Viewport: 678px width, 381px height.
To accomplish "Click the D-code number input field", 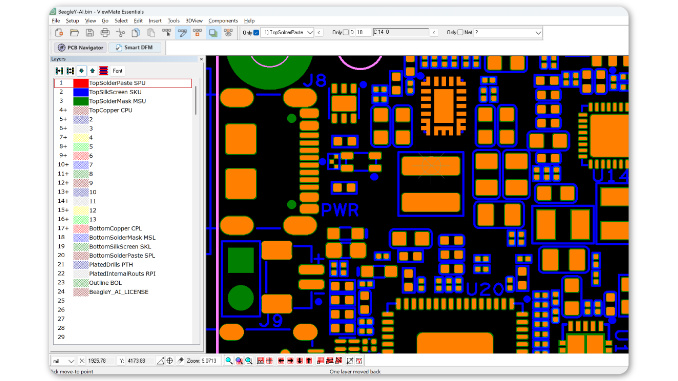I will pyautogui.click(x=363, y=32).
